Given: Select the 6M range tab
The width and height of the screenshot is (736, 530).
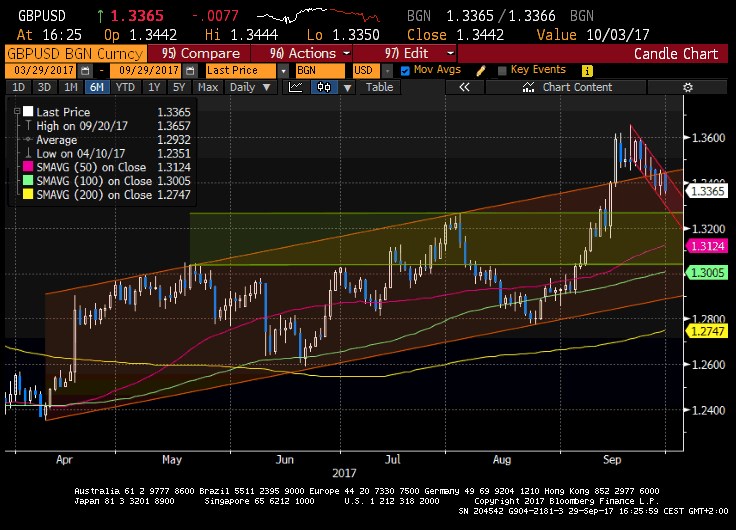Looking at the screenshot, I should [x=97, y=87].
